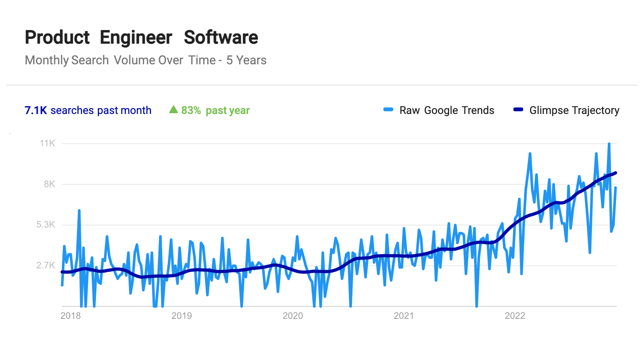The image size is (644, 345).
Task: Toggle the Glimpse Trajectory legend label
Action: tap(574, 111)
